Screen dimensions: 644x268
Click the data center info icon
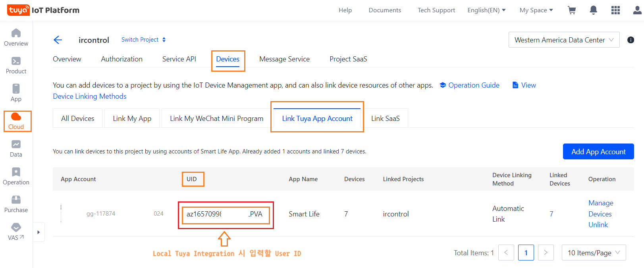click(631, 40)
